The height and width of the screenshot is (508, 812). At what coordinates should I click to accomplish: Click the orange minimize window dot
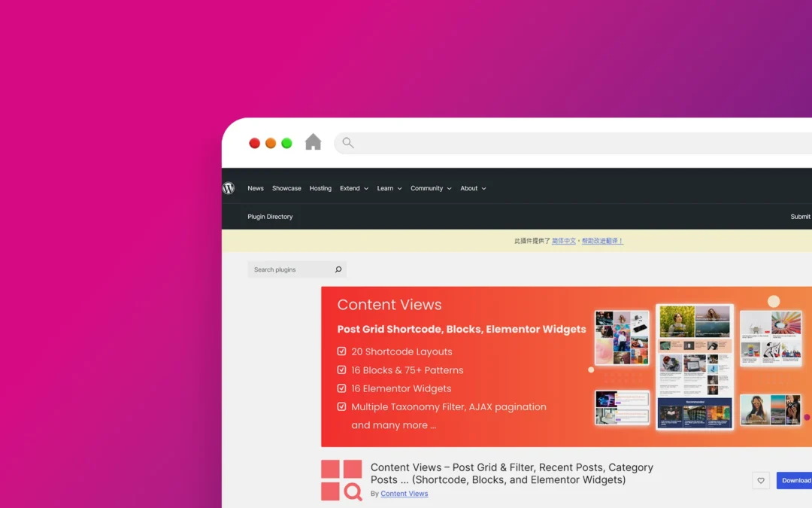coord(271,143)
